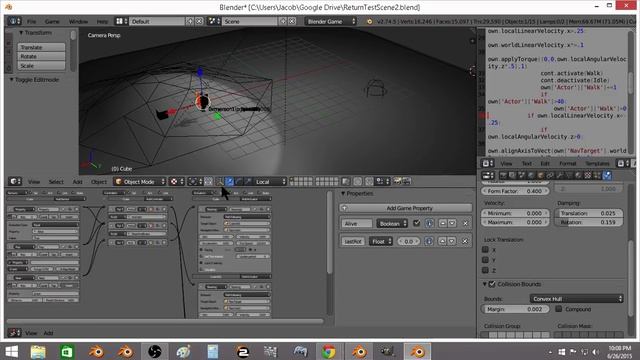Click the Rotate button

point(41,56)
